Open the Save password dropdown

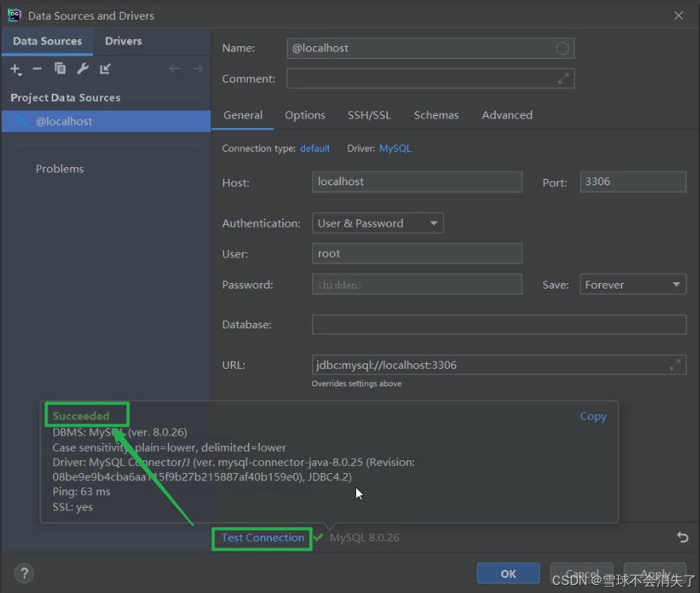(632, 285)
